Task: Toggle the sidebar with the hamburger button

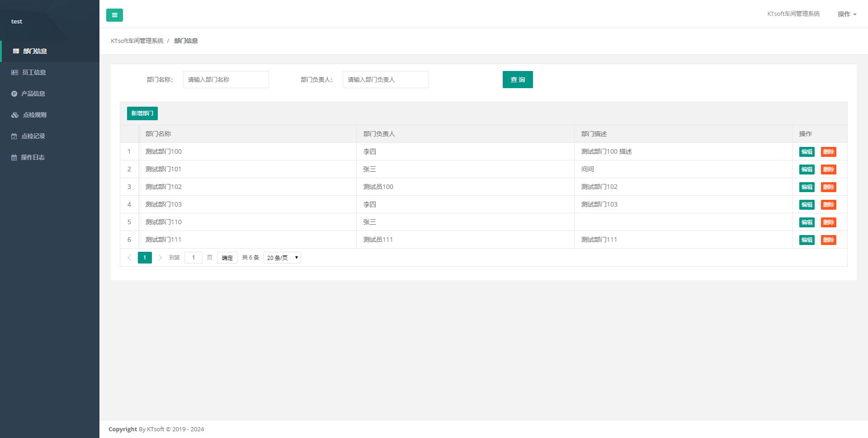Action: pos(114,15)
